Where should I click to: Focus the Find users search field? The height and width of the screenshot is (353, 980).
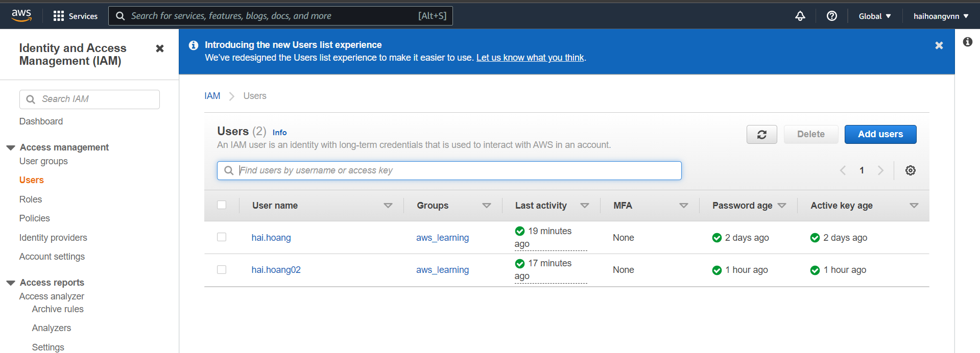click(449, 170)
